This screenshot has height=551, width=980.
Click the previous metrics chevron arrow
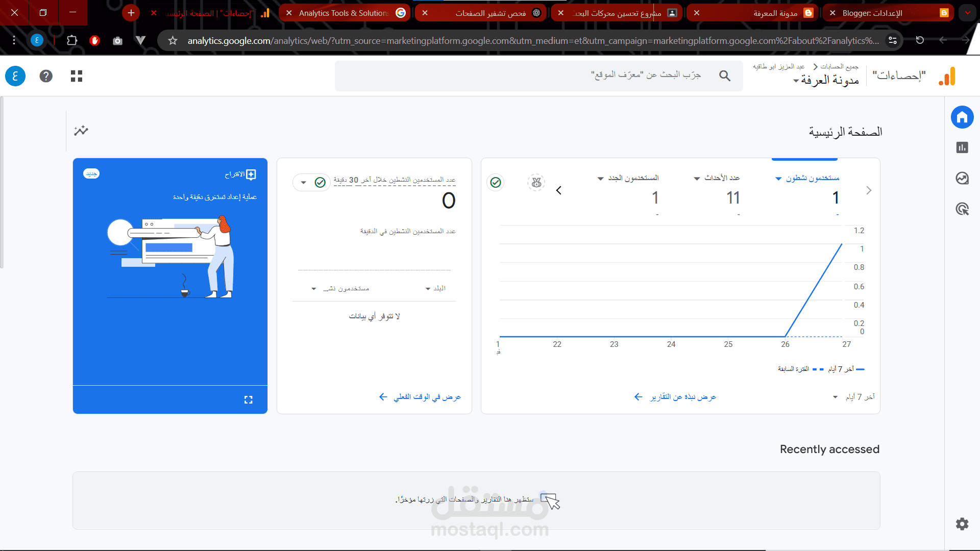click(559, 190)
